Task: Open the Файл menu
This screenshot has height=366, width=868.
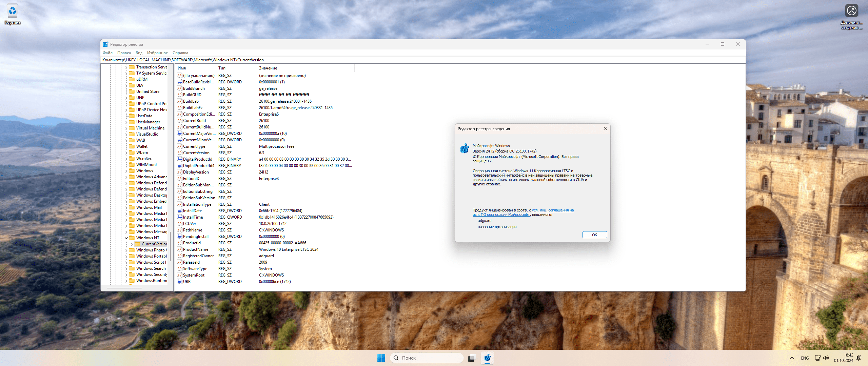Action: (107, 53)
